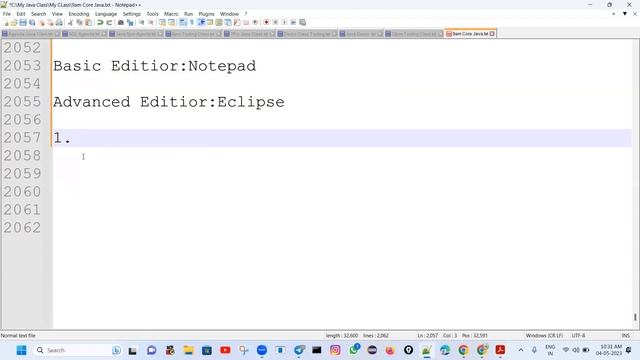640x360 pixels.
Task: Click the text Advanced Editior:Eclipse
Action: pos(169,102)
